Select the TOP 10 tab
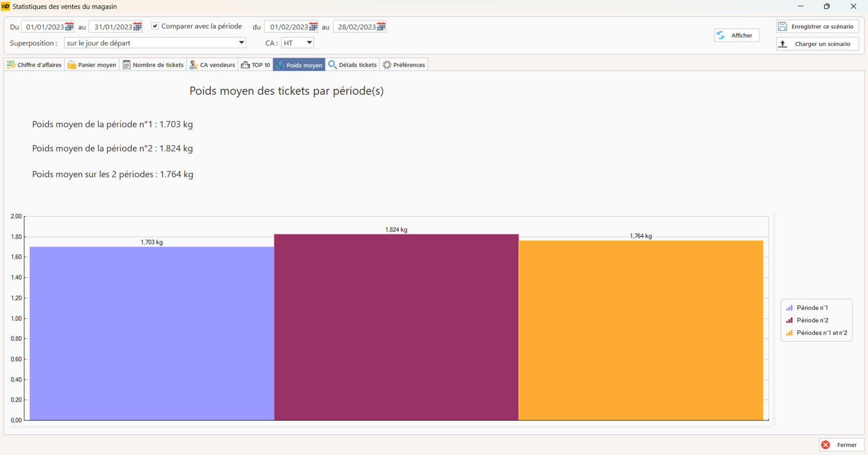 click(256, 65)
